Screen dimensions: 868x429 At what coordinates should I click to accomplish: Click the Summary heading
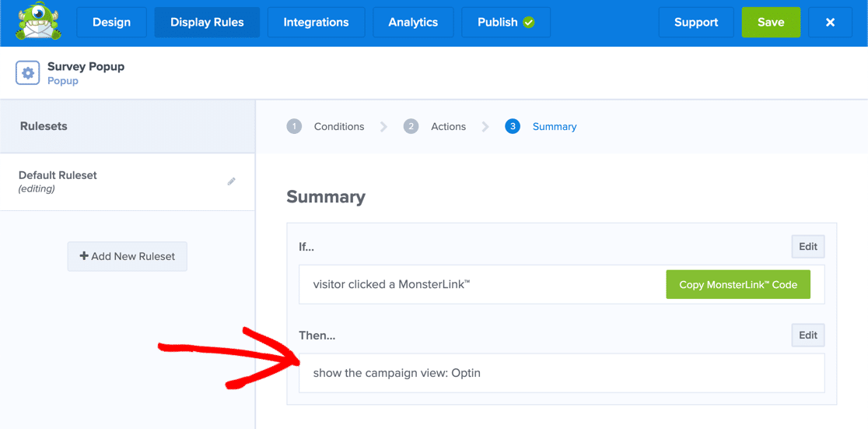[x=326, y=197]
